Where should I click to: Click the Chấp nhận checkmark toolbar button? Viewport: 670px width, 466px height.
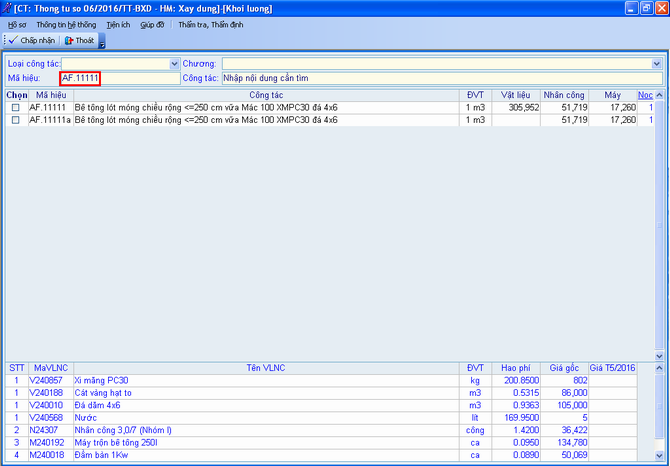coord(32,40)
